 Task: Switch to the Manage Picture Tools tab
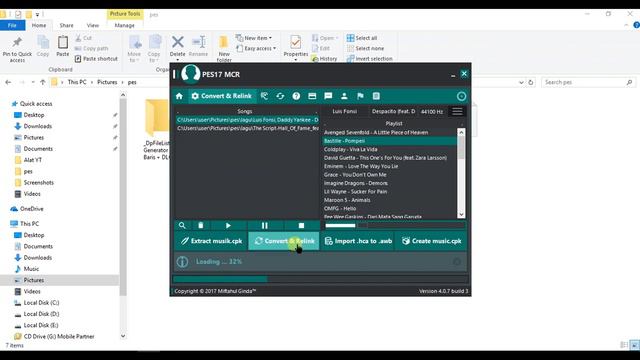pyautogui.click(x=124, y=25)
